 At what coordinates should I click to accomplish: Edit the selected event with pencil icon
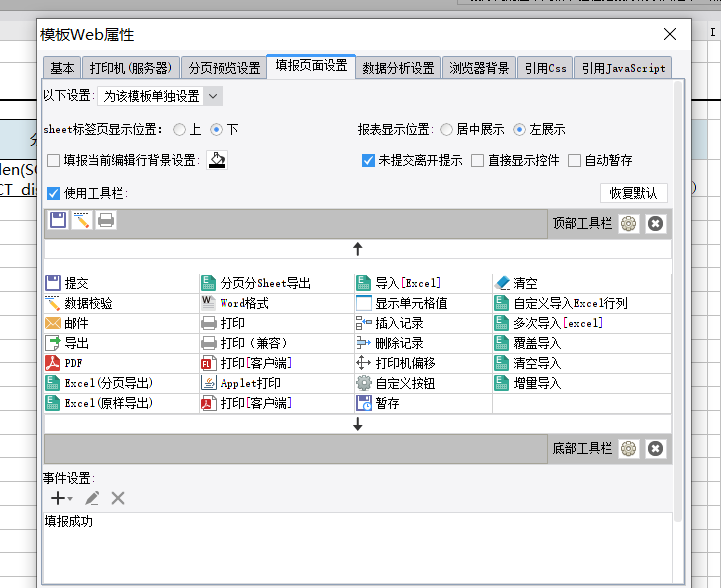tap(92, 498)
